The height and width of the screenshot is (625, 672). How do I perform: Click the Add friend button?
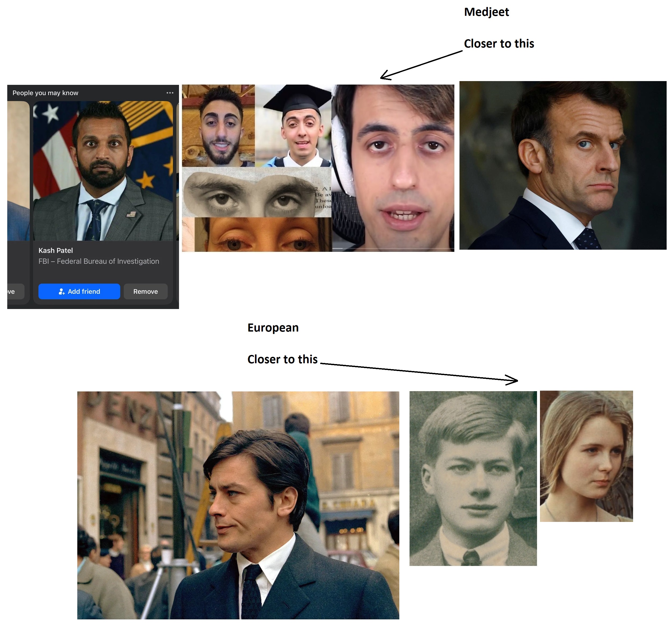(79, 292)
